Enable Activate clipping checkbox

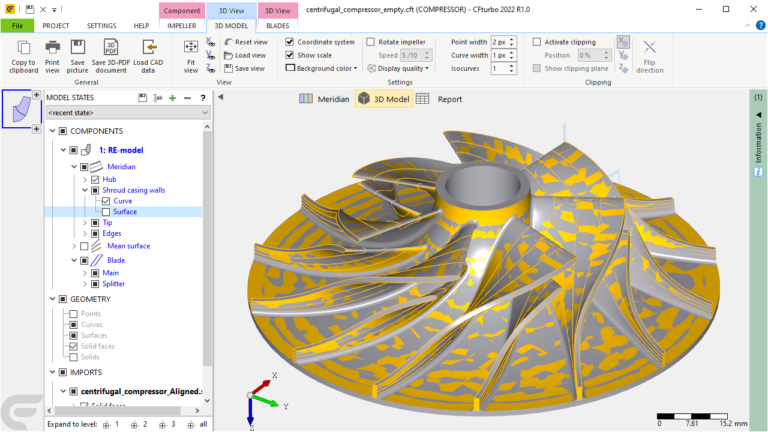[x=537, y=42]
